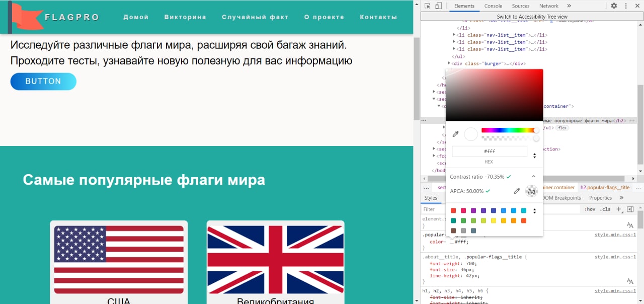
Task: Close the DevTools panel with X
Action: tap(637, 6)
